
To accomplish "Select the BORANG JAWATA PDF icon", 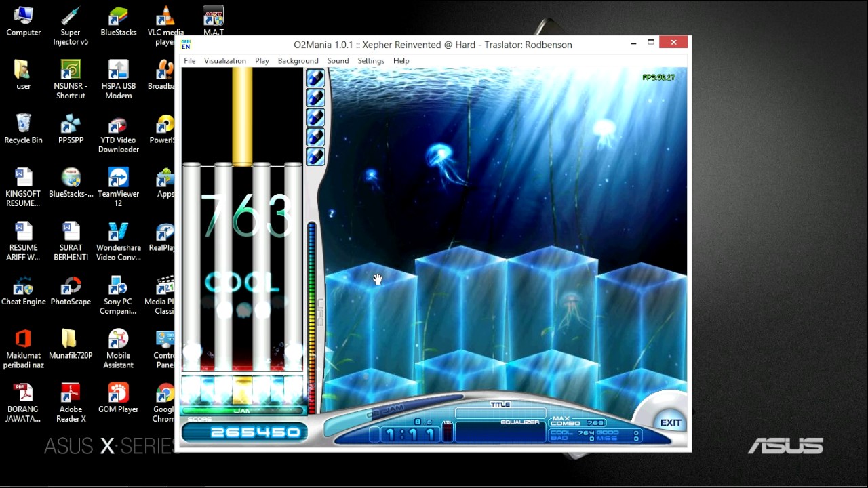I will 24,402.
